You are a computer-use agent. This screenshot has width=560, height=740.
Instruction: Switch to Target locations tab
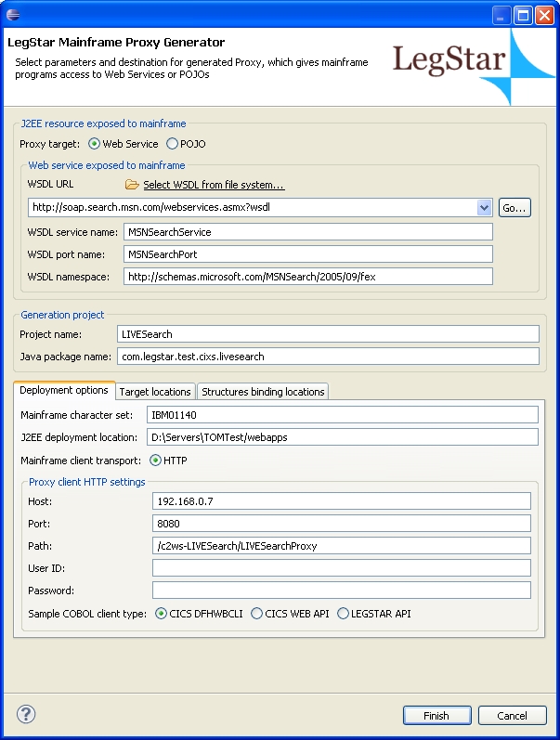(155, 392)
